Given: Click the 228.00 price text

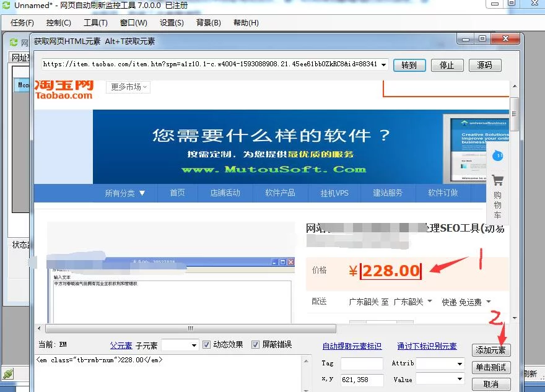Looking at the screenshot, I should (391, 271).
